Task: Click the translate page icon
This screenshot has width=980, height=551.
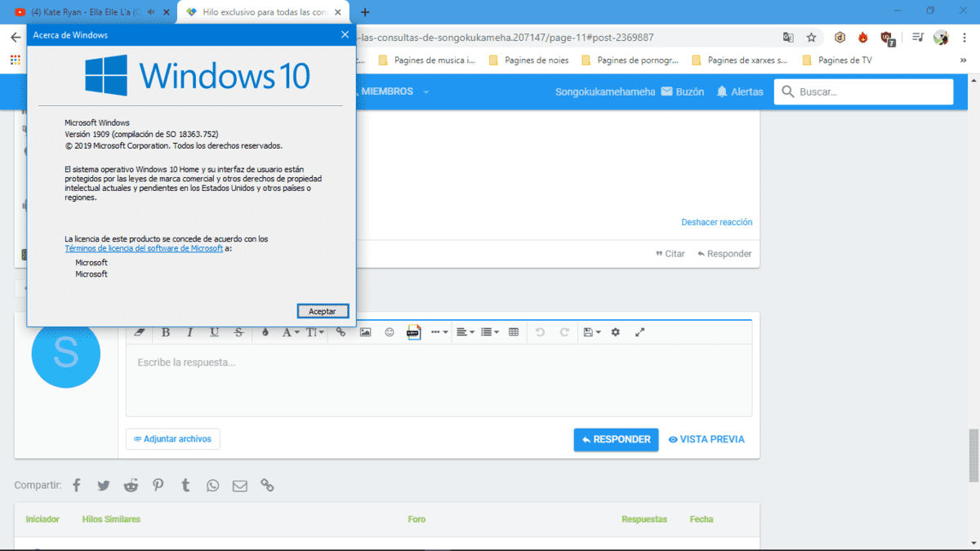Action: [788, 38]
